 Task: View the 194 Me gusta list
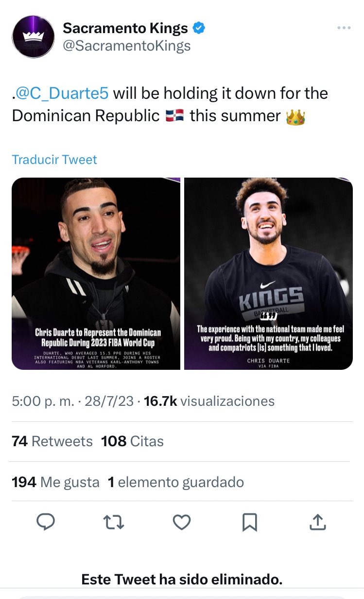point(55,482)
